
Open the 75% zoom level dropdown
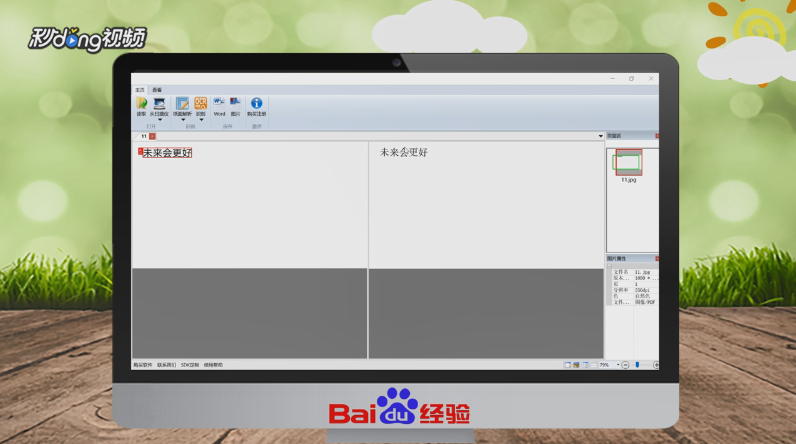click(618, 365)
